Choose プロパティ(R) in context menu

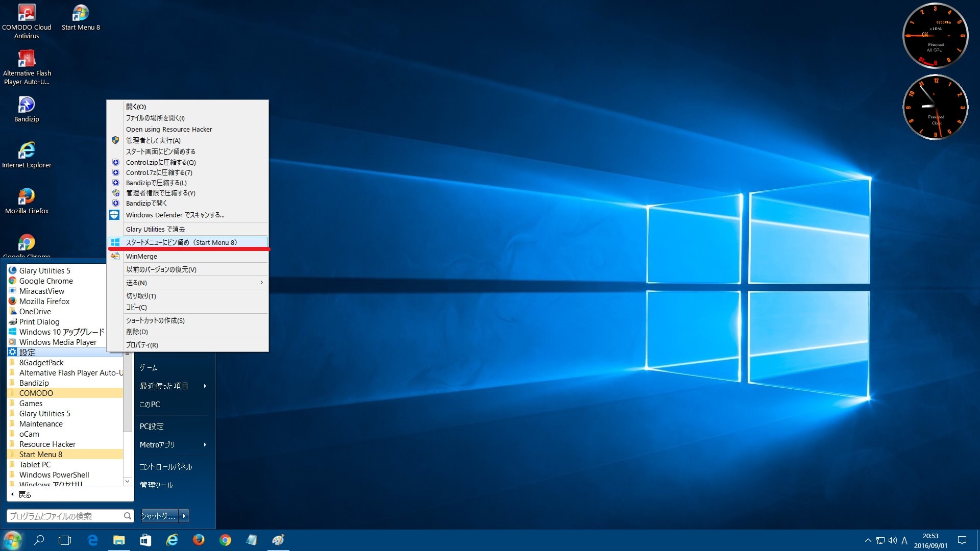click(188, 345)
